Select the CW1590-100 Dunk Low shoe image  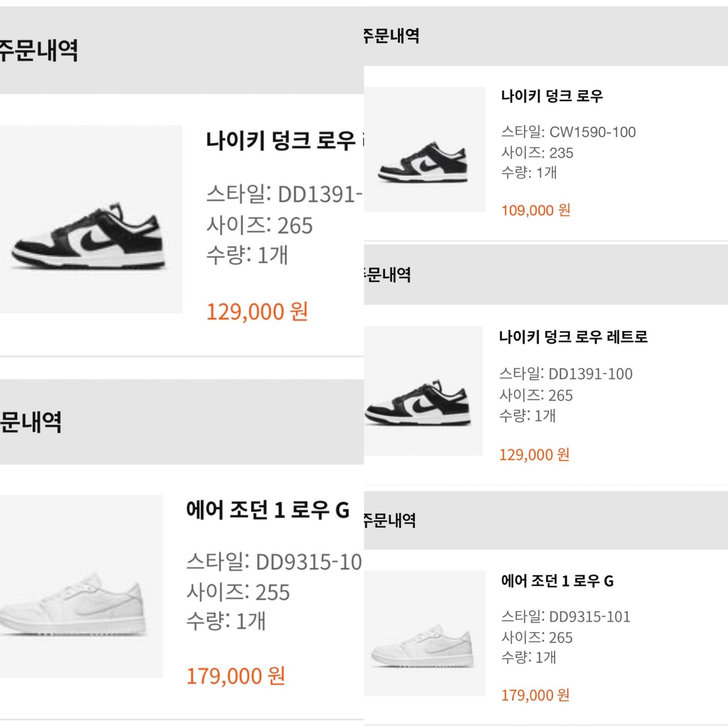tap(424, 150)
